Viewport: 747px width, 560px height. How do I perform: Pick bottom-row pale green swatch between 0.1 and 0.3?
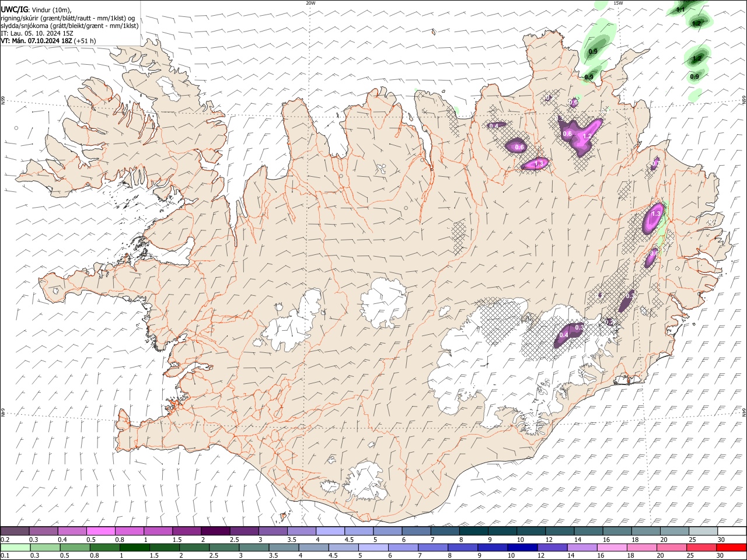[16, 547]
